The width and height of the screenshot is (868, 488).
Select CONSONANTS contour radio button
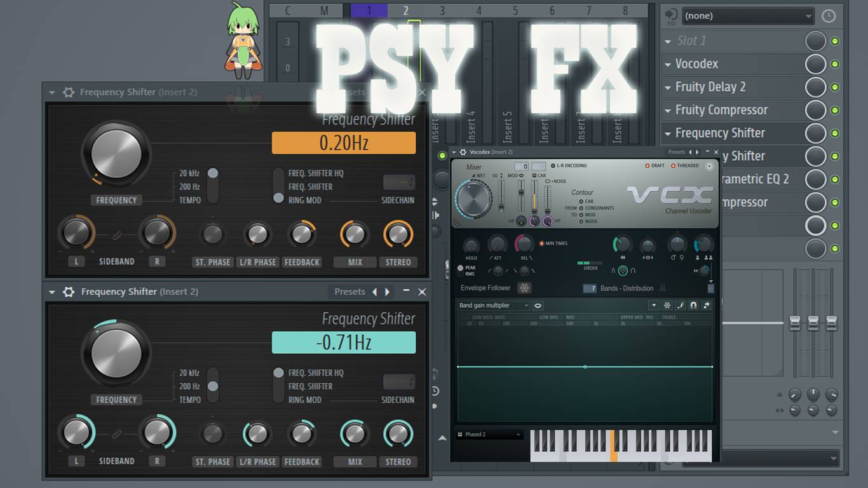[581, 208]
